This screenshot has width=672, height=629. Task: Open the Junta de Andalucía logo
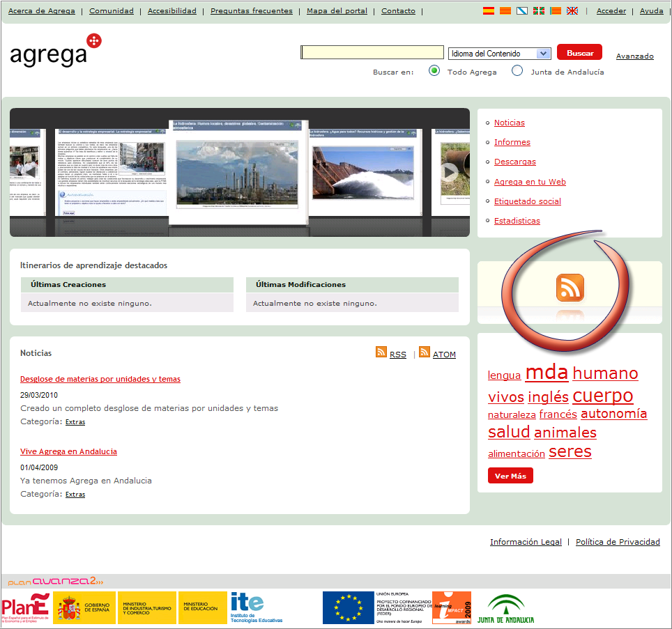coord(505,608)
